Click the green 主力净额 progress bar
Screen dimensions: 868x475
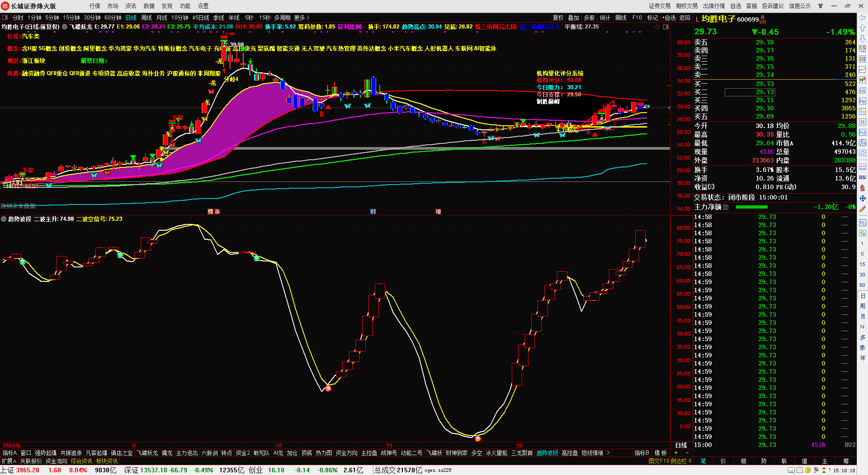coord(752,207)
